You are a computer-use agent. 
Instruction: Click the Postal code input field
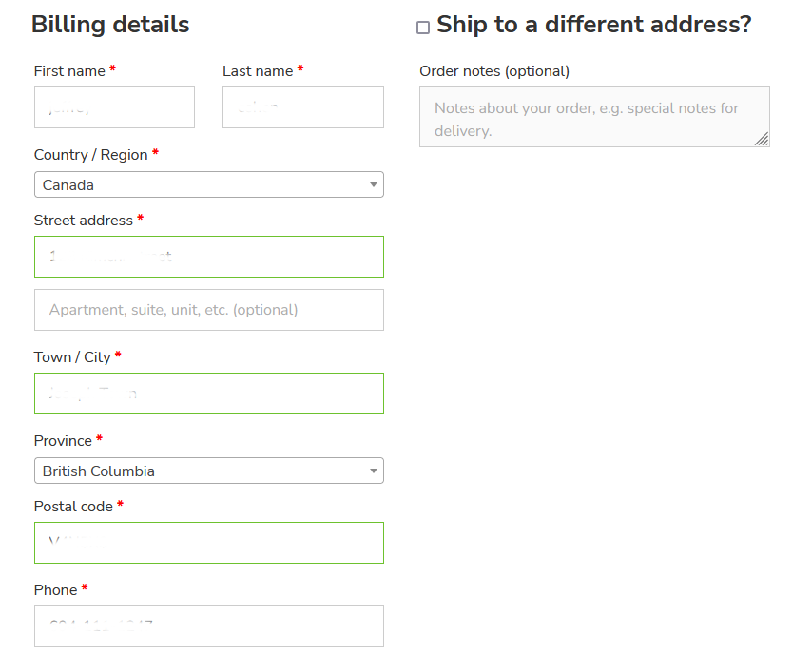[x=209, y=542]
